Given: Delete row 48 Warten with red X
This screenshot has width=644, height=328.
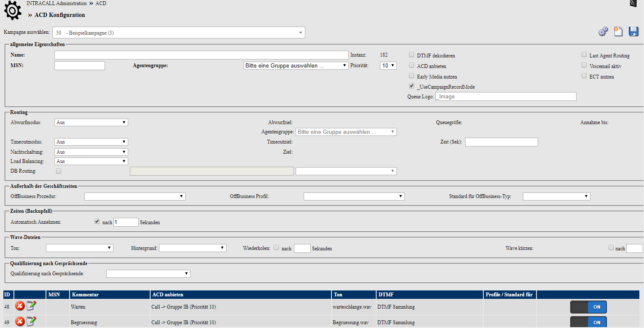Looking at the screenshot, I should point(20,306).
